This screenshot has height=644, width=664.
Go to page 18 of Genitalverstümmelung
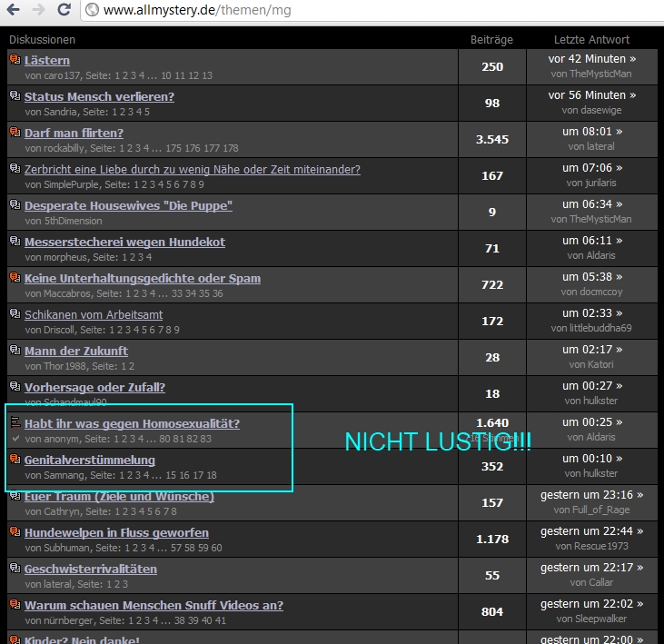point(212,475)
